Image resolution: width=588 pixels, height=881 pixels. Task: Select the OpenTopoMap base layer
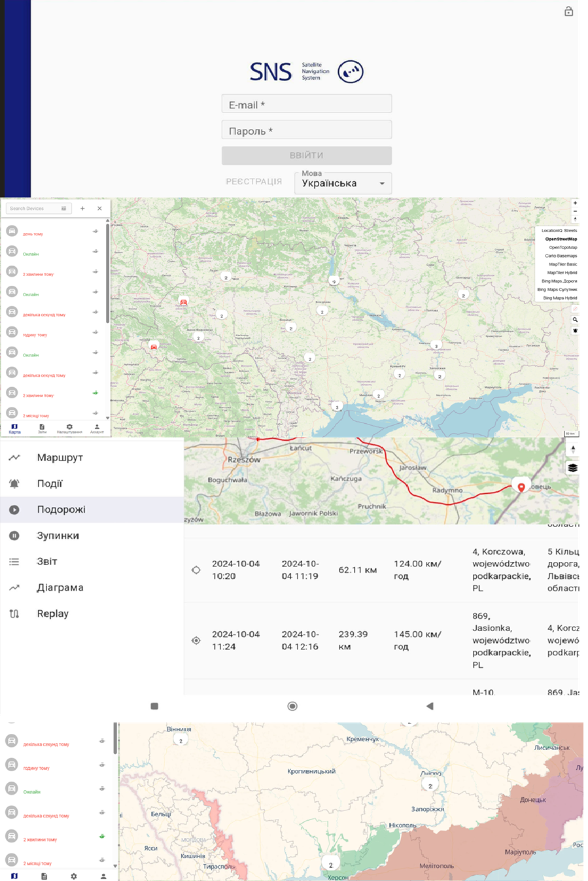[x=562, y=248]
